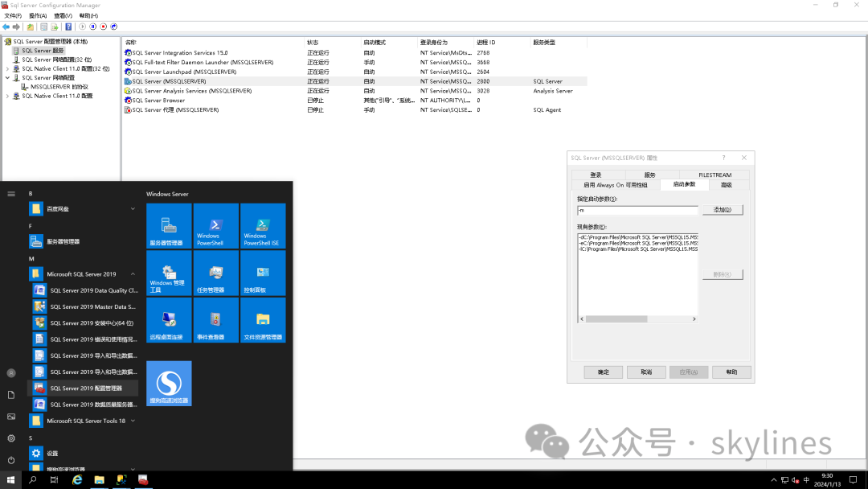Select the -lC:\Program Files existing parameter
The height and width of the screenshot is (489, 868).
point(637,249)
